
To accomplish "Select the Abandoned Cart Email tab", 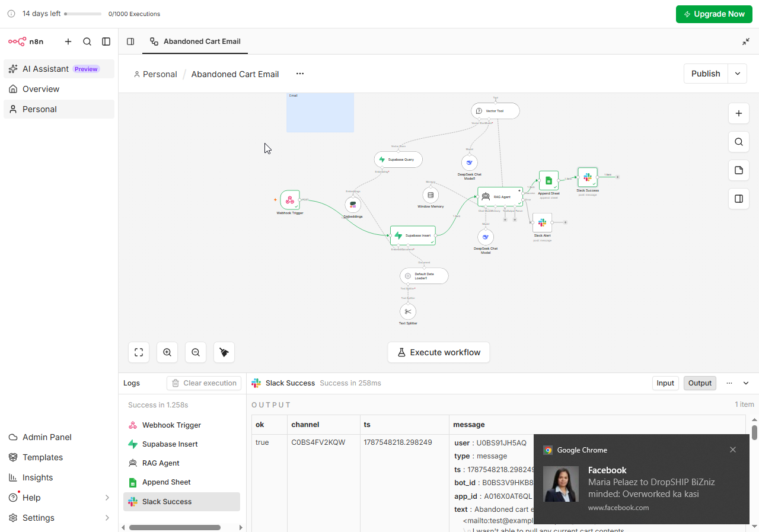I will pyautogui.click(x=195, y=42).
